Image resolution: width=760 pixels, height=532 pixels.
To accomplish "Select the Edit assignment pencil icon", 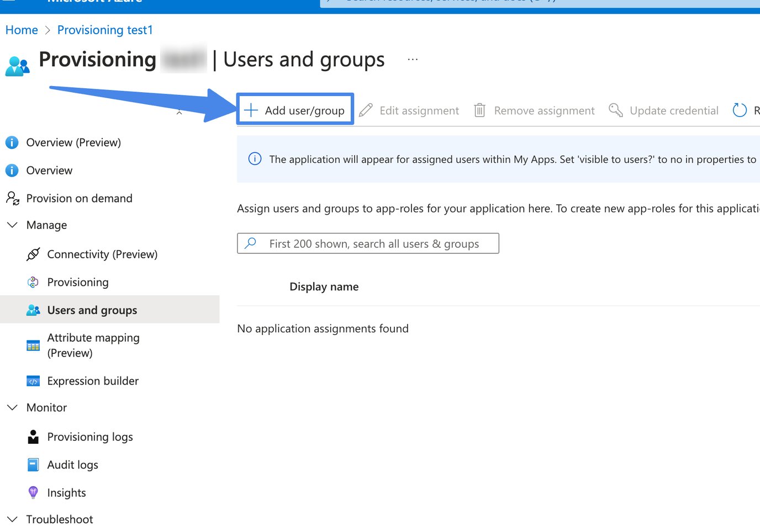I will pyautogui.click(x=366, y=110).
